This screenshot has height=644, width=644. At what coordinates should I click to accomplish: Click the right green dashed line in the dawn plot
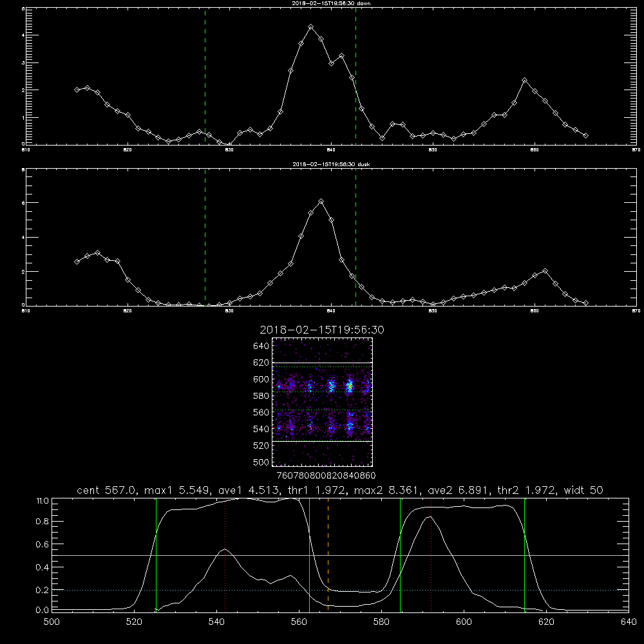[x=355, y=76]
